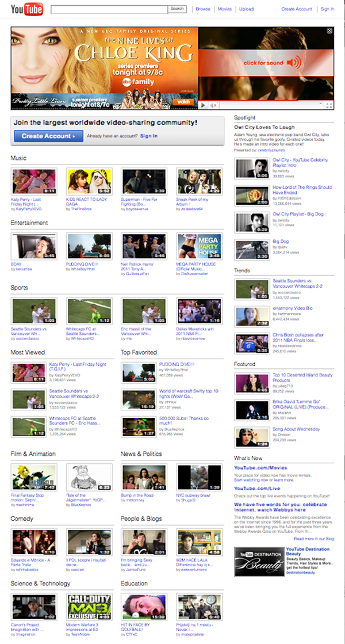The width and height of the screenshot is (345, 644).
Task: Open the Sports category heading
Action: (x=20, y=288)
